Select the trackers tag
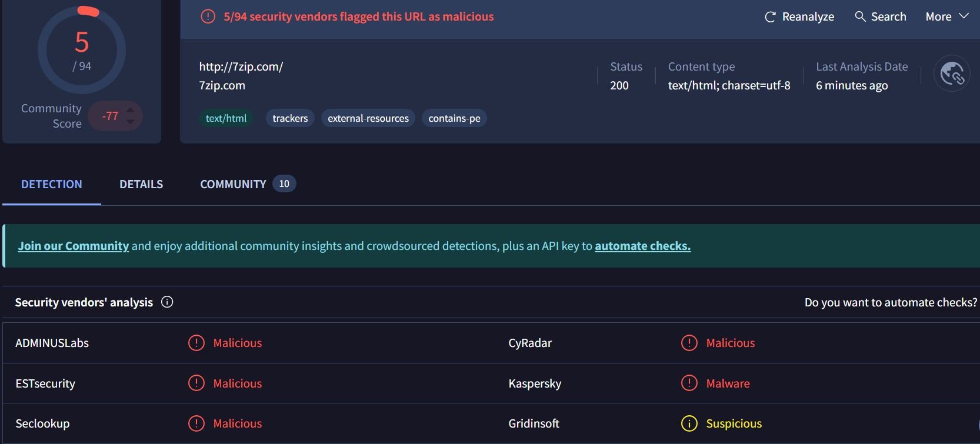 (x=290, y=118)
